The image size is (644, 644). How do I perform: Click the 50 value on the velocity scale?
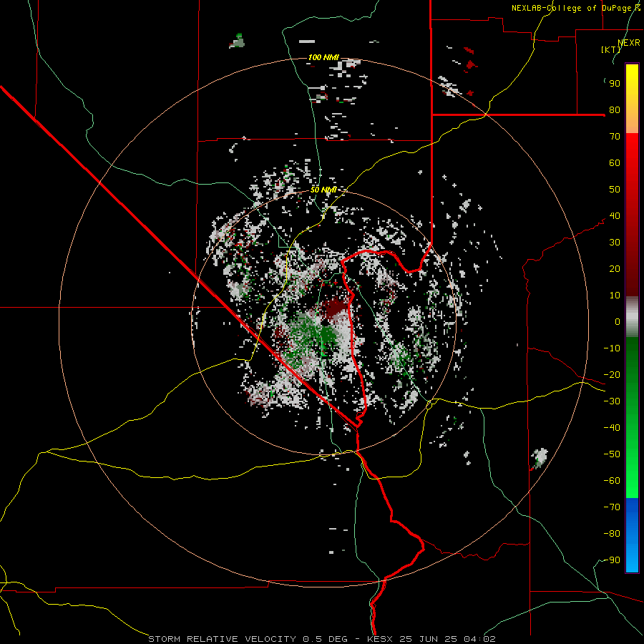(615, 190)
